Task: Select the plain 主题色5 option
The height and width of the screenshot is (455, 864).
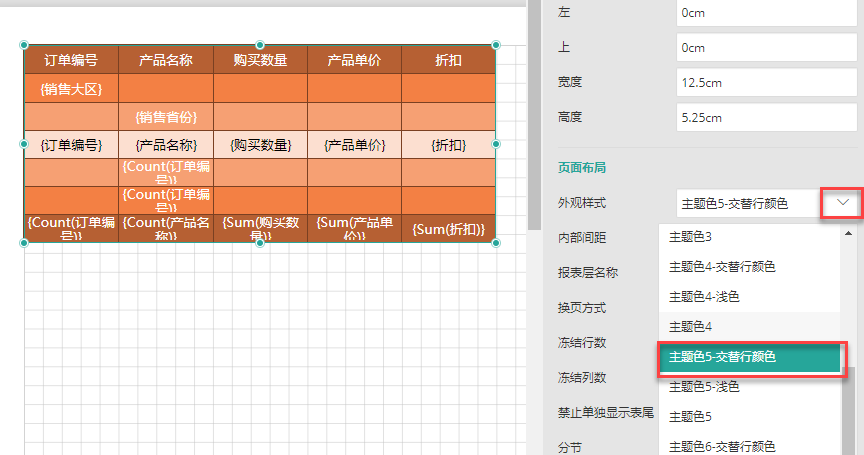Action: tap(749, 416)
